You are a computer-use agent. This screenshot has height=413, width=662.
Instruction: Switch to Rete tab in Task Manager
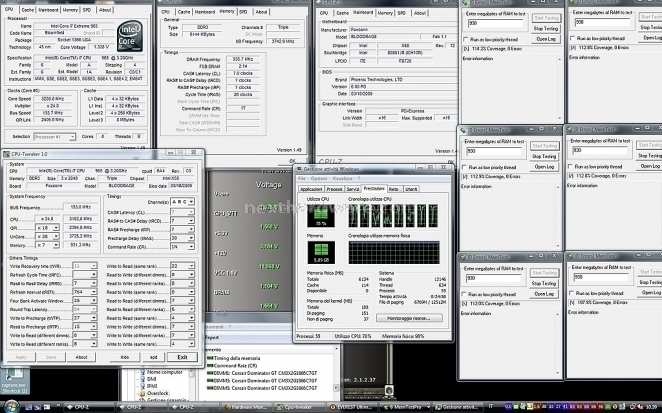[x=393, y=189]
